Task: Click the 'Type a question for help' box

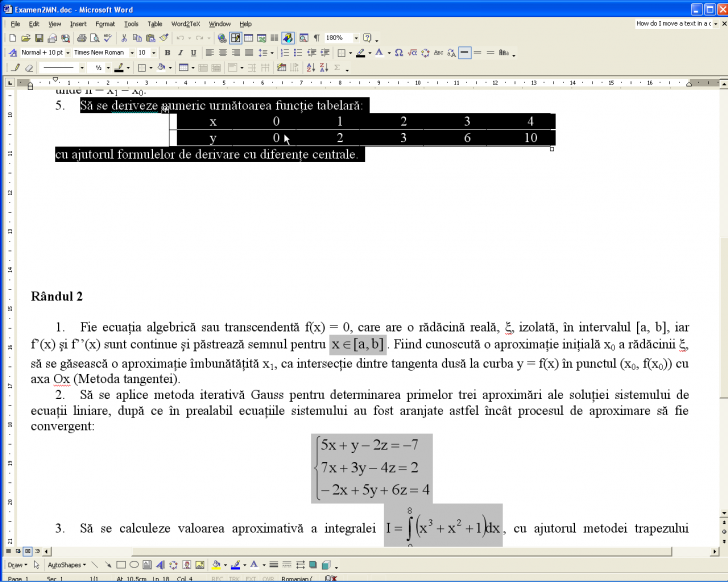Action: [673, 24]
